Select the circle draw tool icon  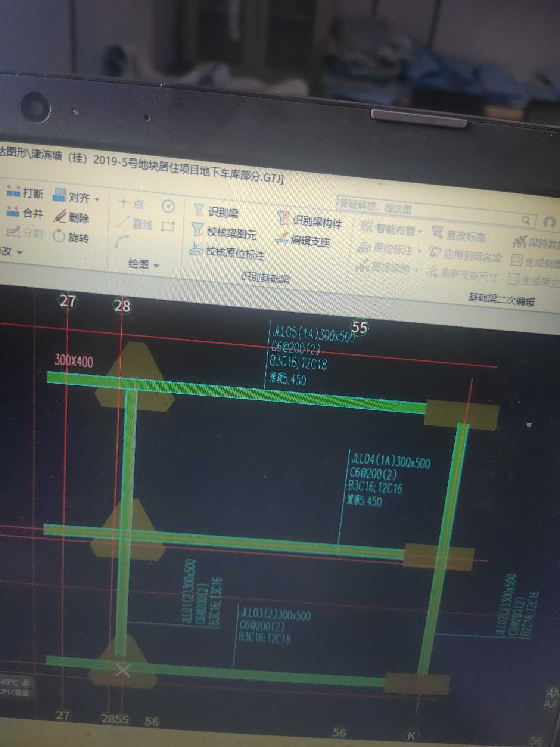pyautogui.click(x=168, y=206)
